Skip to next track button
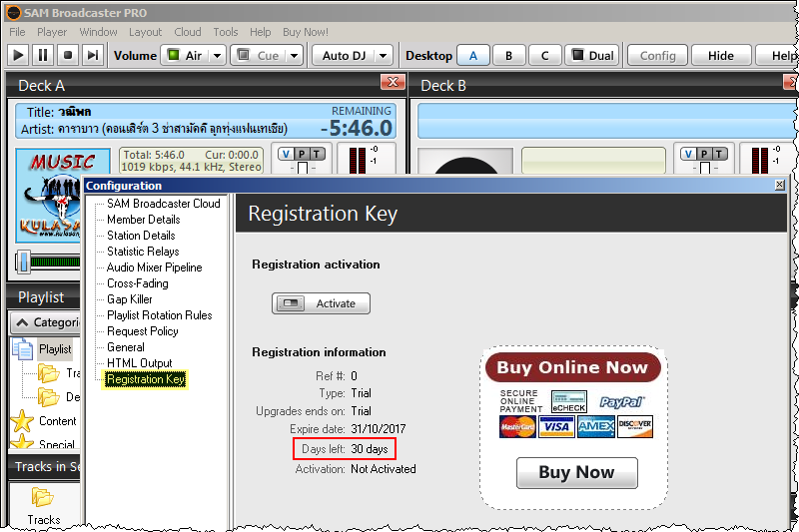 [x=92, y=55]
